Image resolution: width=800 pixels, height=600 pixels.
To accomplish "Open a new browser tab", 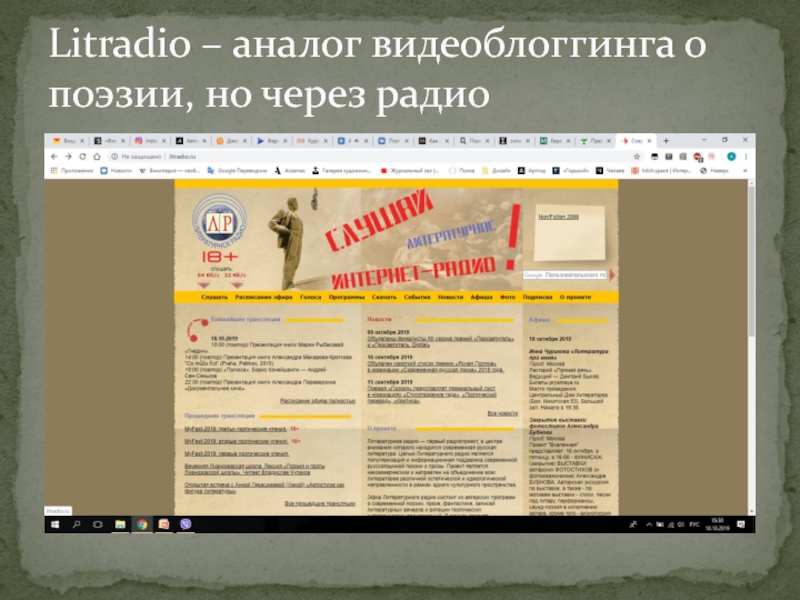I will 666,141.
